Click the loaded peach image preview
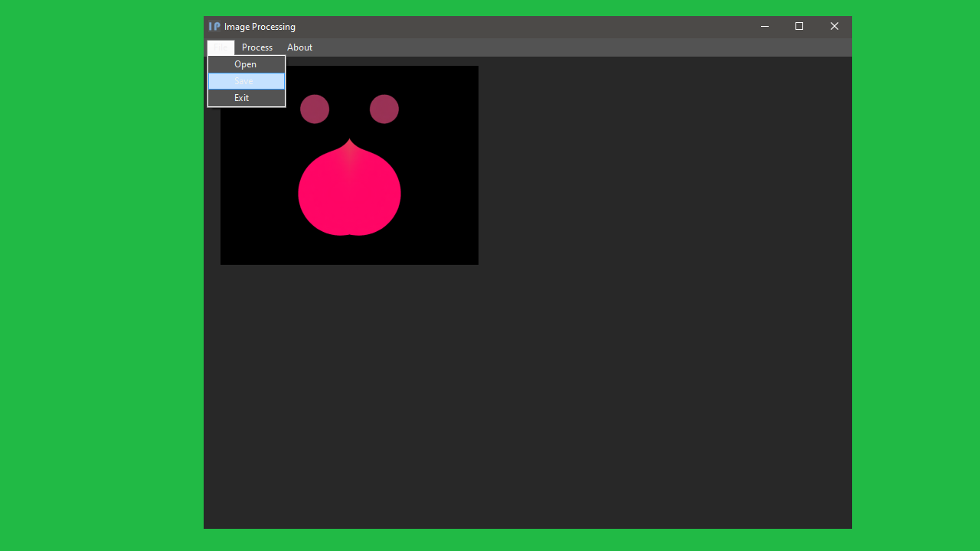This screenshot has height=551, width=980. pos(349,165)
